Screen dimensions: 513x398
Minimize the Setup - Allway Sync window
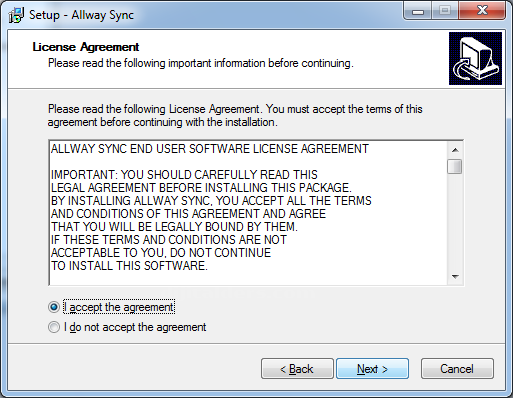coord(418,11)
